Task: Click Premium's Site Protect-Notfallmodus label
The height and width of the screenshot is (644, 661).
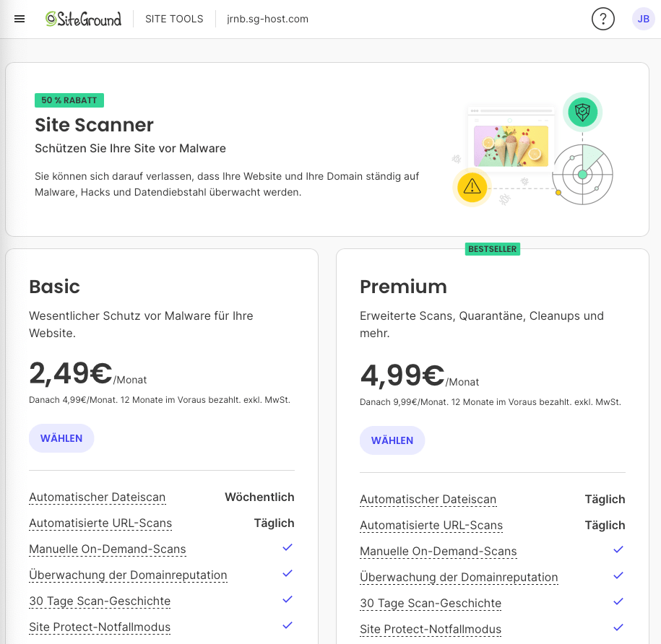Action: (431, 629)
